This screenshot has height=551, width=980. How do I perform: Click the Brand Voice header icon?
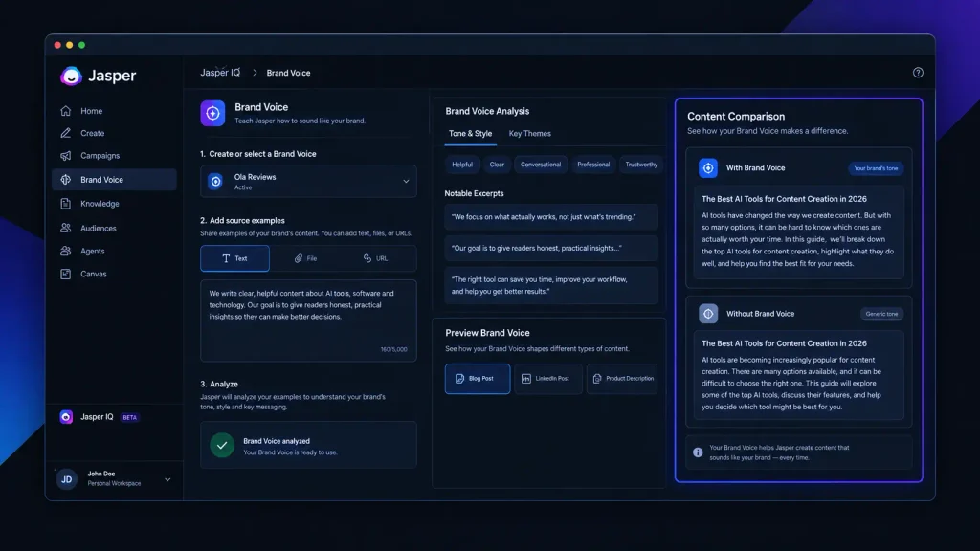click(212, 113)
